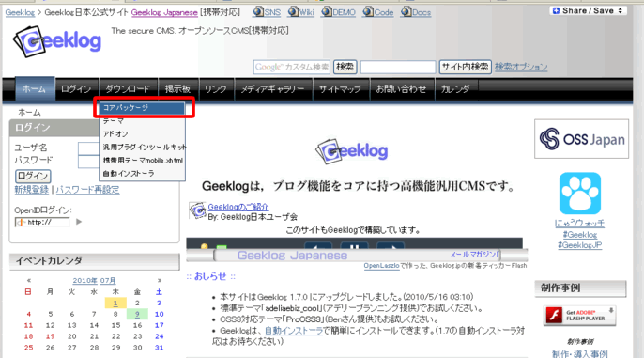Select day 1 in event calendar

tap(115, 304)
